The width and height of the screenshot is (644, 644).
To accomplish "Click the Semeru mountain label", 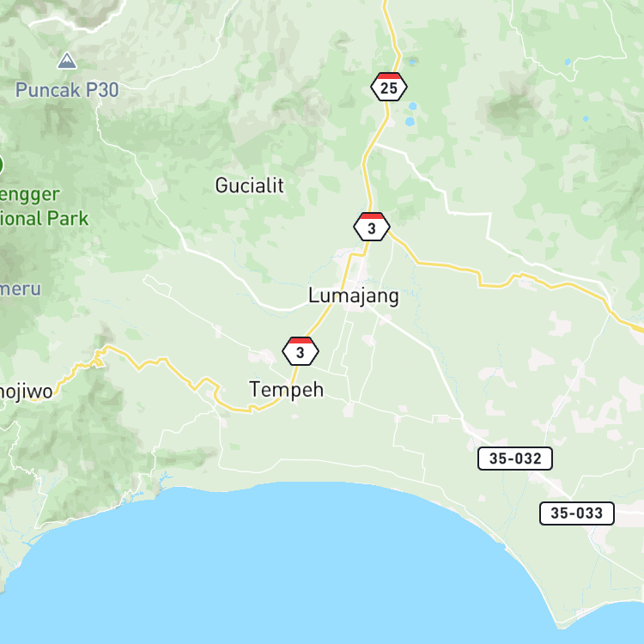I will point(21,289).
